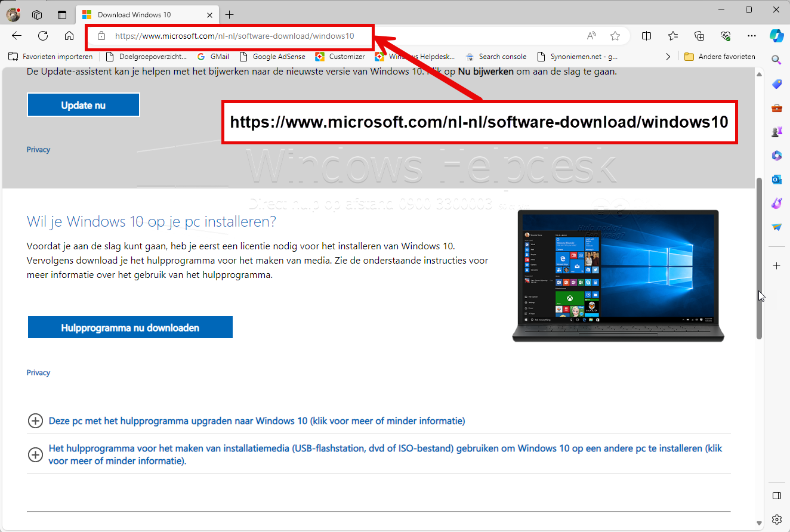Switch to the Download Windows 10 tab
The height and width of the screenshot is (532, 790).
(x=146, y=14)
